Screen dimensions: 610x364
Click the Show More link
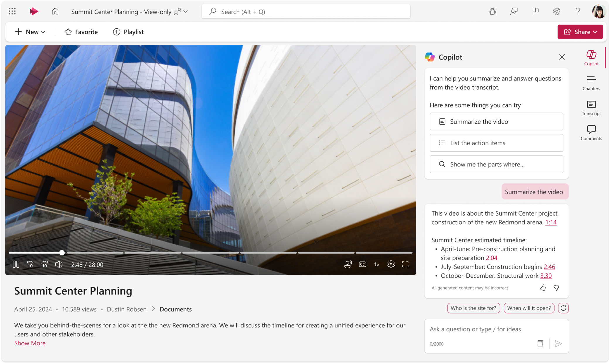pos(30,343)
